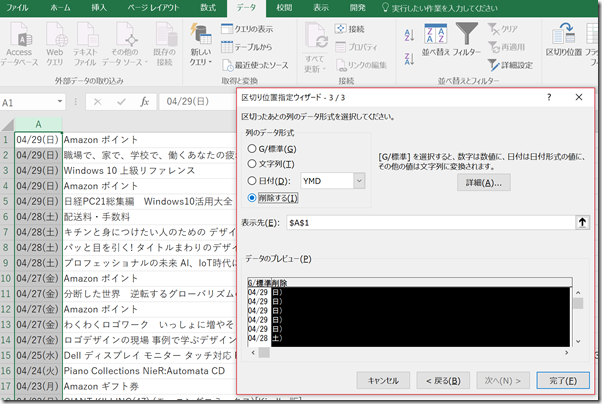The width and height of the screenshot is (602, 404).
Task: Click the connections (接続) icon
Action: tap(349, 29)
